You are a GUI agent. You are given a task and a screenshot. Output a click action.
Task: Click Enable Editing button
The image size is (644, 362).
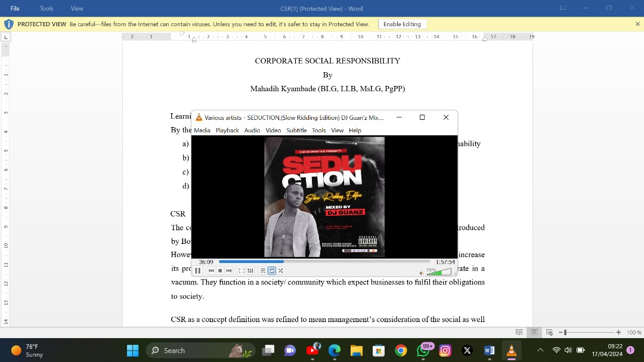[x=402, y=24]
